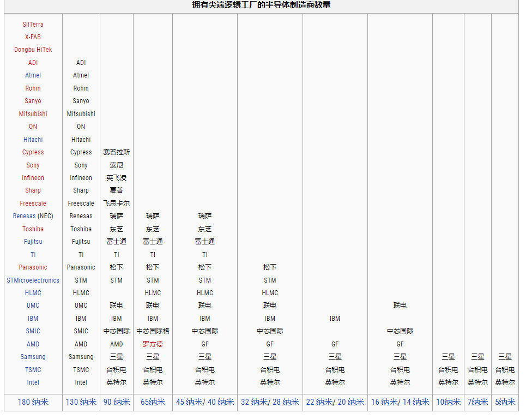The width and height of the screenshot is (532, 419).
Task: Click the red 罗方德 link
Action: 153,344
